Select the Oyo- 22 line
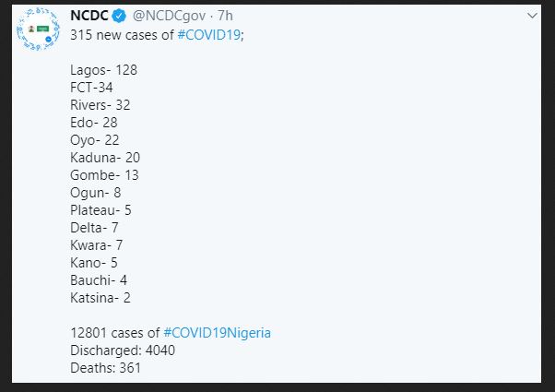555x392 pixels. coord(95,139)
